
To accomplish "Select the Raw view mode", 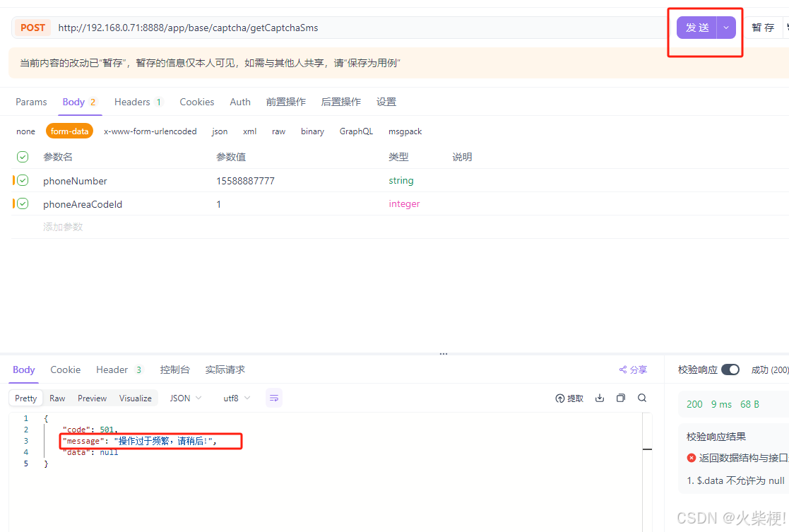I will tap(57, 398).
